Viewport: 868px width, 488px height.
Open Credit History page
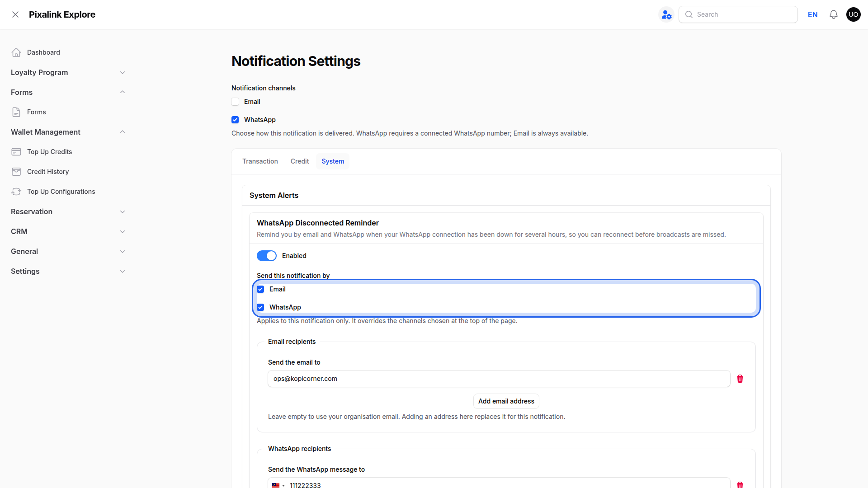pos(48,172)
